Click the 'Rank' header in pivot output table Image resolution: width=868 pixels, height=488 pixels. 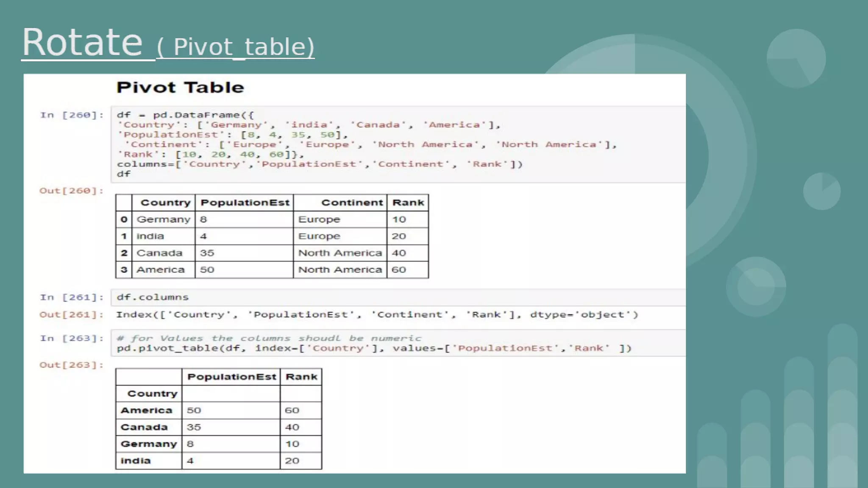(x=301, y=377)
